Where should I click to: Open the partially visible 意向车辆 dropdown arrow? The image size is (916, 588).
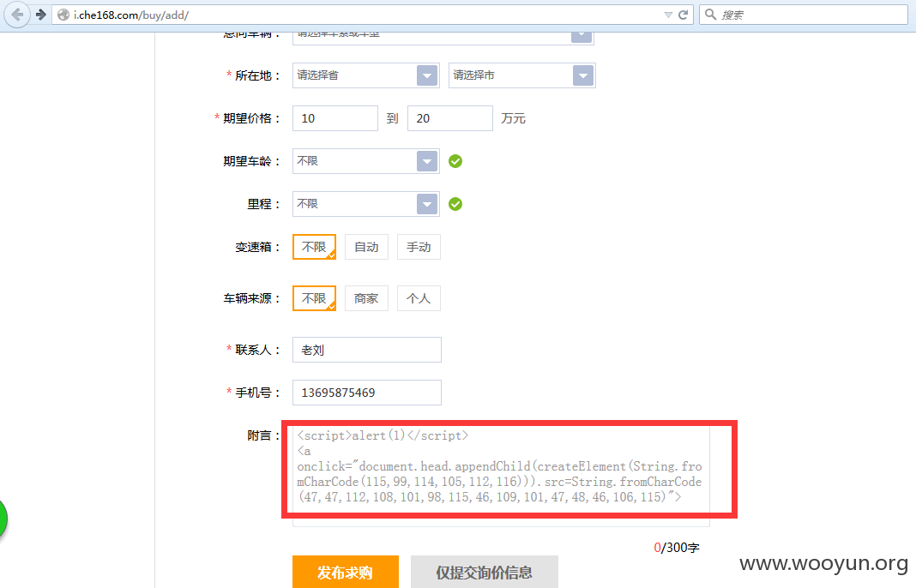click(x=582, y=37)
